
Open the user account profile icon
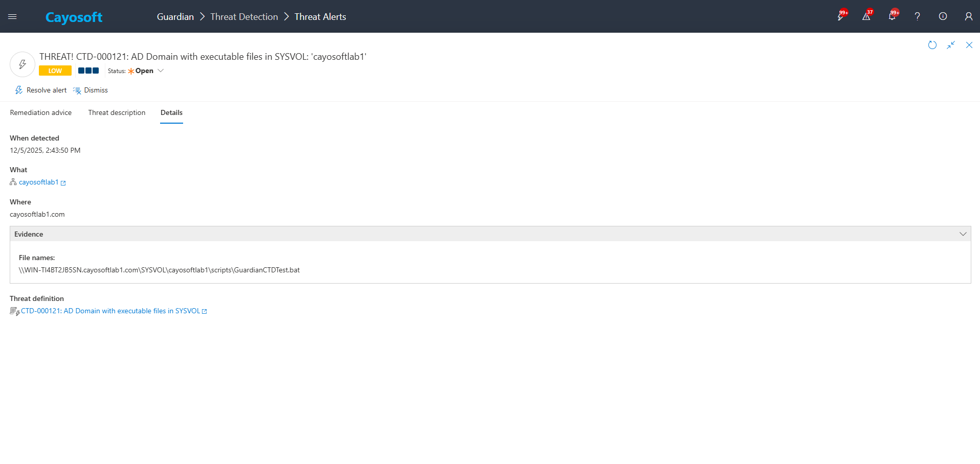[968, 16]
